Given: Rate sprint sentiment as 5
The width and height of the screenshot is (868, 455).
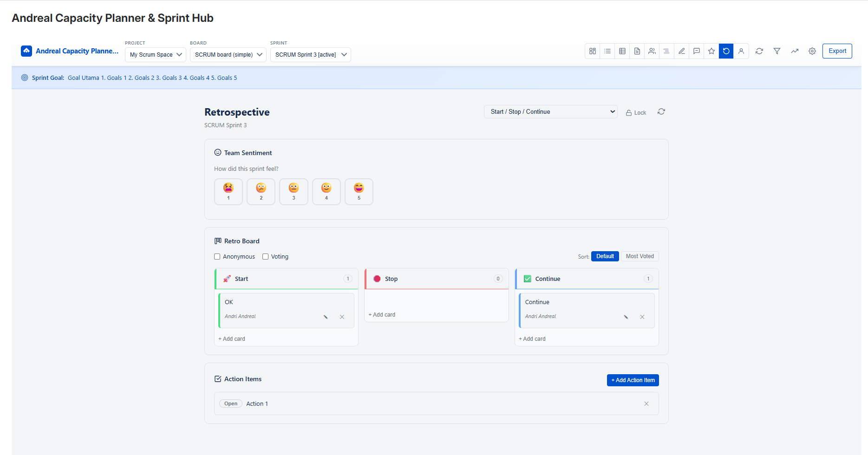Looking at the screenshot, I should (359, 191).
